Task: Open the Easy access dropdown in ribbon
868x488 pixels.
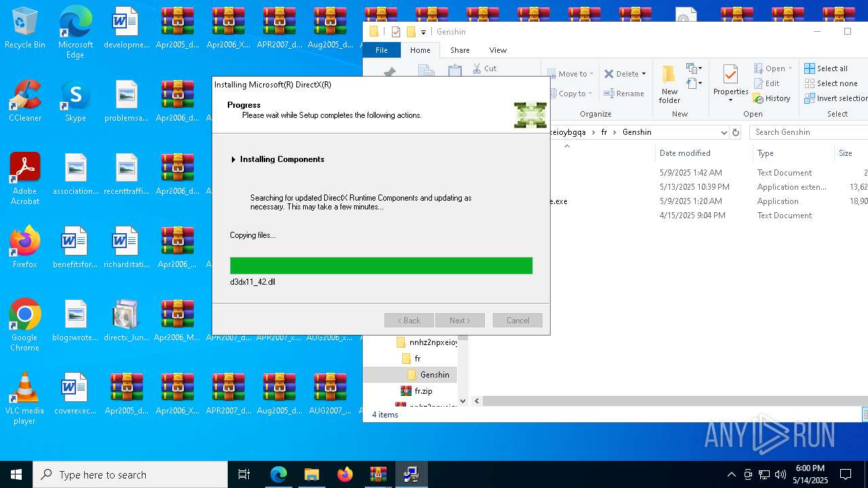Action: tap(693, 84)
